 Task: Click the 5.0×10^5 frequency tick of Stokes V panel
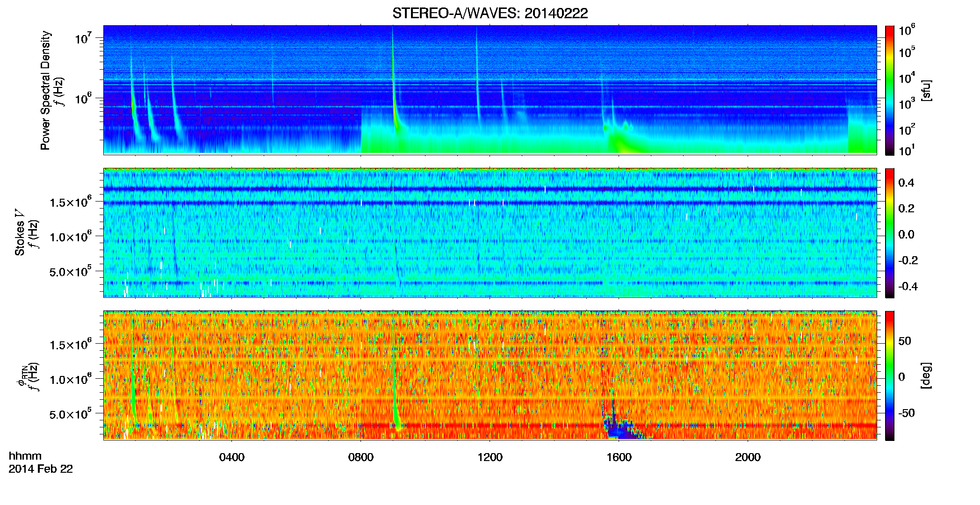[x=71, y=271]
